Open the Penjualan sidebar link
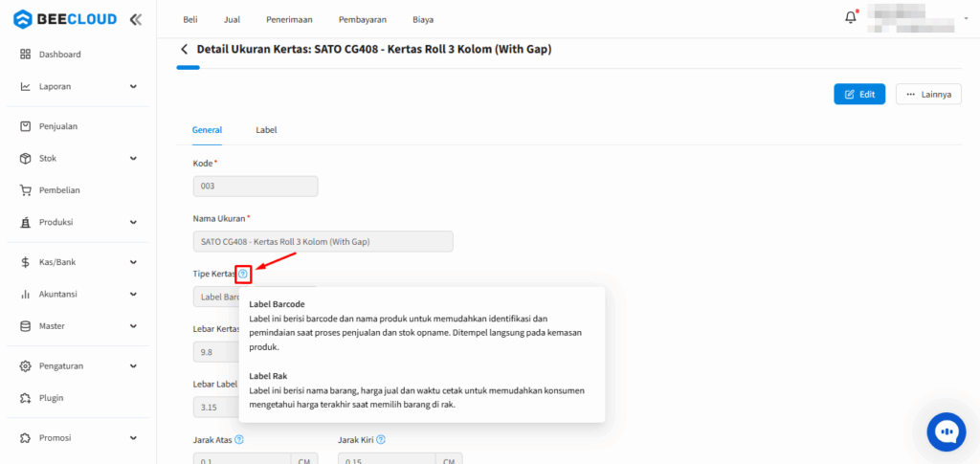Screen dimensions: 980x464 (x=58, y=126)
